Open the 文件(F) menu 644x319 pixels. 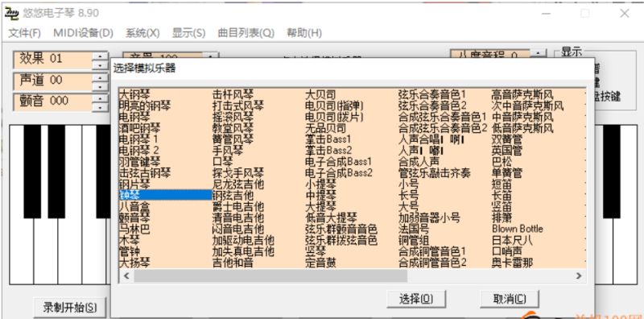[25, 33]
